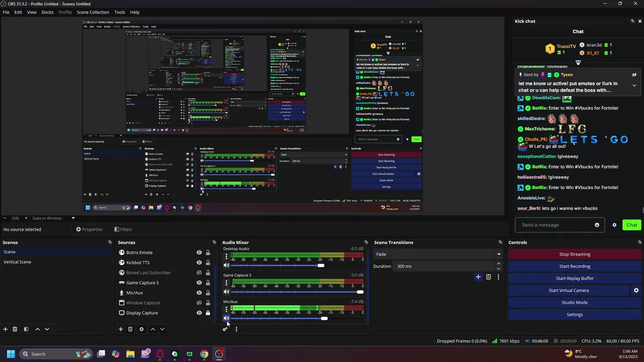Enter Studio Mode
644x362 pixels.
pos(575,303)
